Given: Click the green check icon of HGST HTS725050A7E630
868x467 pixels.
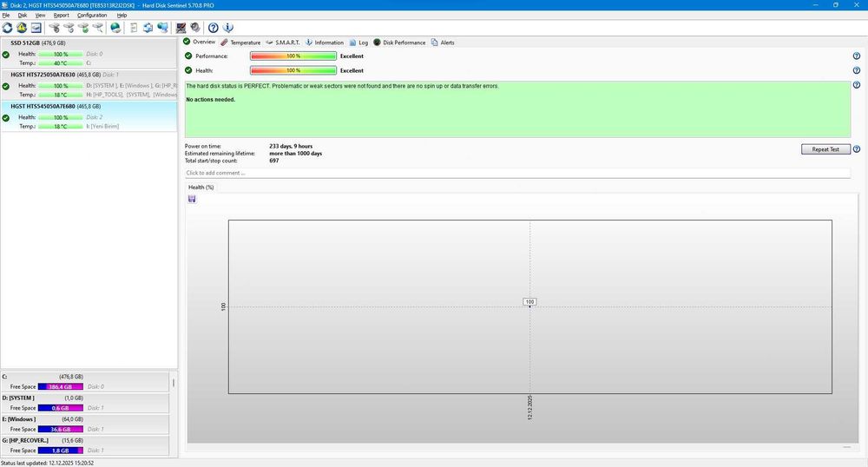Looking at the screenshot, I should (x=5, y=86).
